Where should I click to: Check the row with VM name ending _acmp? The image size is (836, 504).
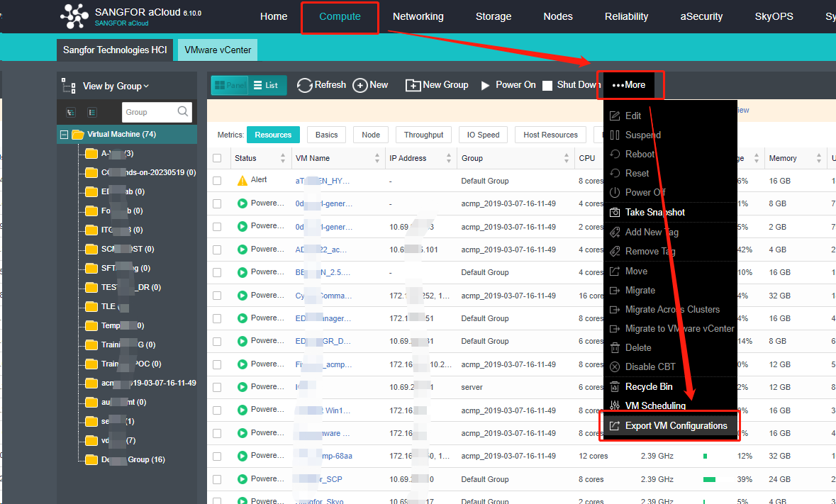(x=217, y=364)
